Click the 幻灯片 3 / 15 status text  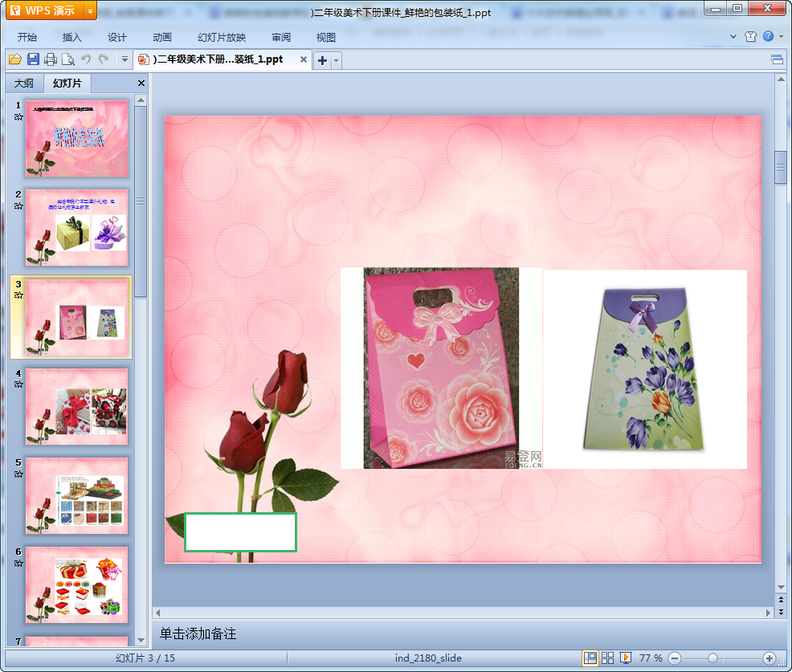pyautogui.click(x=145, y=658)
